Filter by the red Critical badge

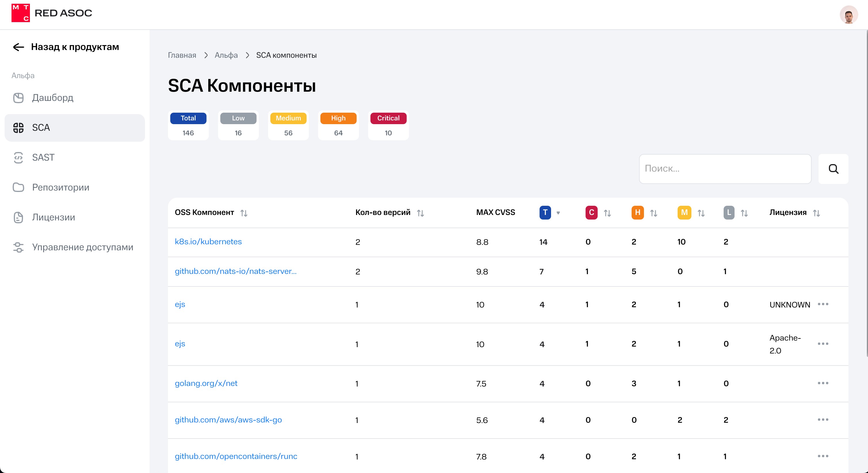[388, 118]
